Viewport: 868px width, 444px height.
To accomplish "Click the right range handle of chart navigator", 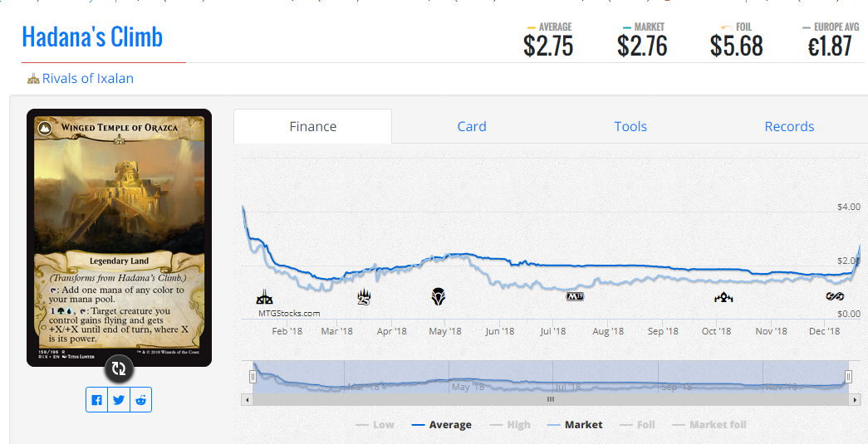I will (848, 377).
